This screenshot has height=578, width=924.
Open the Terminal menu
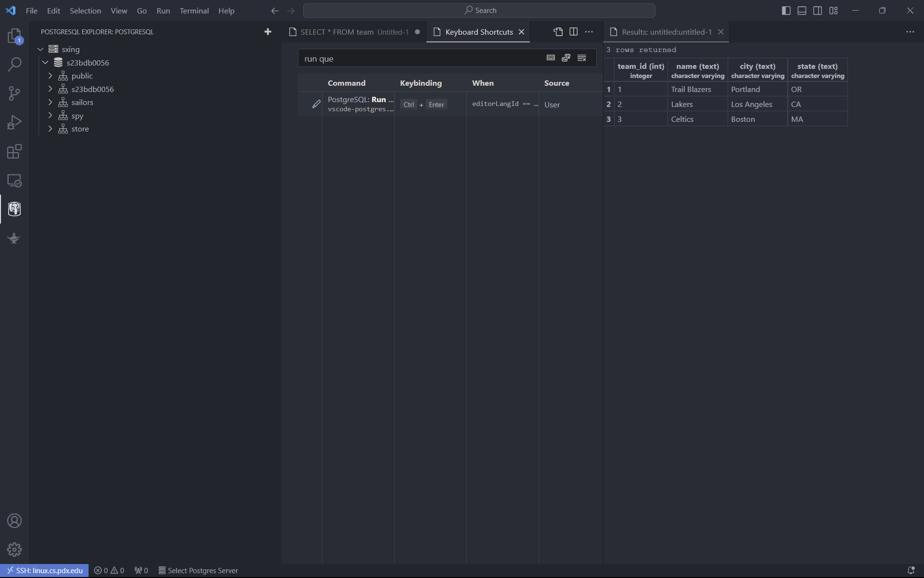pyautogui.click(x=194, y=11)
